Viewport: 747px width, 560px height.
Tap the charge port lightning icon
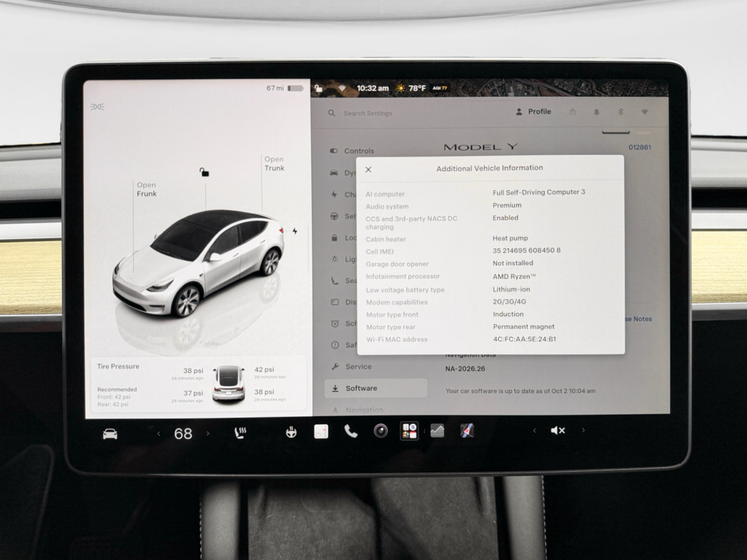295,231
